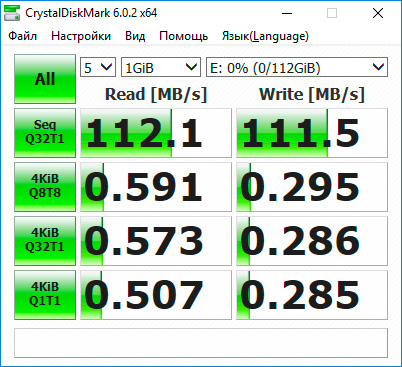Screen dimensions: 402x367
Task: Open the Язык(Language) menu
Action: 265,36
